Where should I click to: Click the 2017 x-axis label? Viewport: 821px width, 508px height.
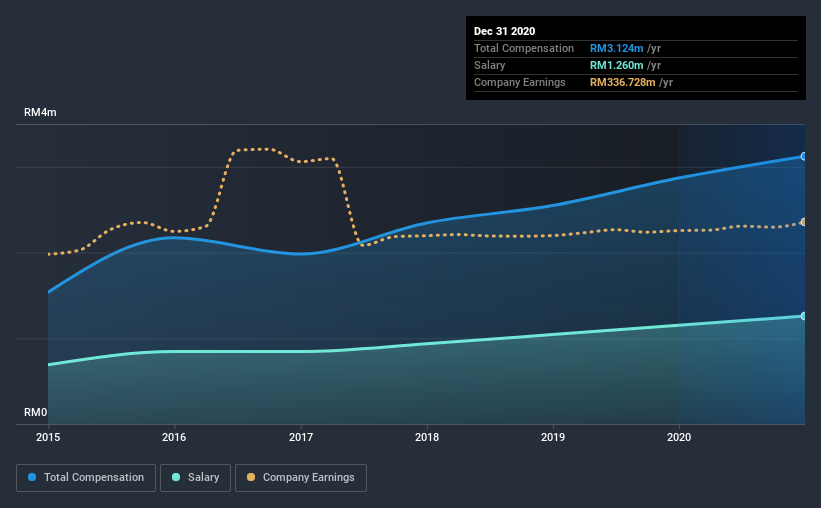(301, 437)
